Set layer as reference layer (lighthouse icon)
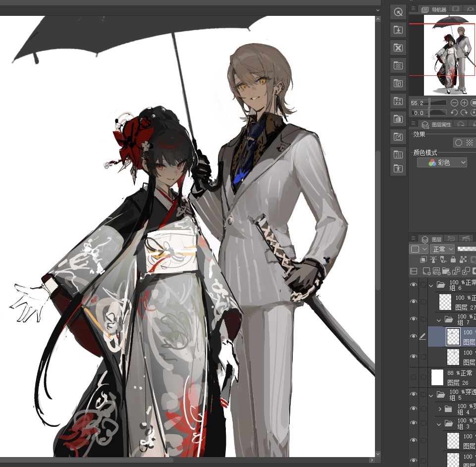The width and height of the screenshot is (476, 467). click(433, 259)
